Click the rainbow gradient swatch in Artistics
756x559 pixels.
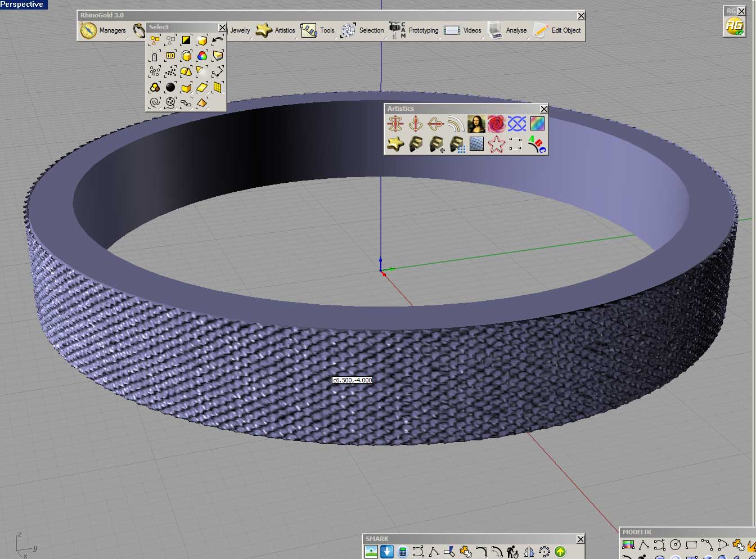click(x=537, y=124)
